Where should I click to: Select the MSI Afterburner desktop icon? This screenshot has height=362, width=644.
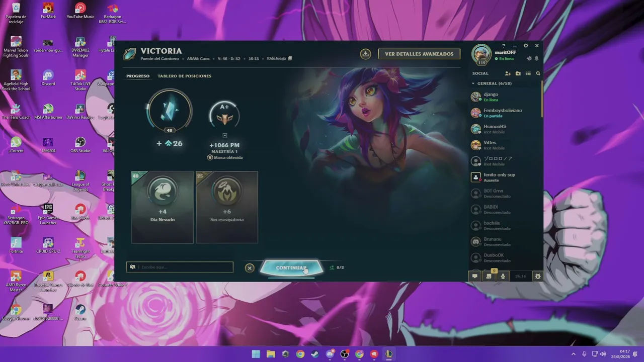[48, 112]
